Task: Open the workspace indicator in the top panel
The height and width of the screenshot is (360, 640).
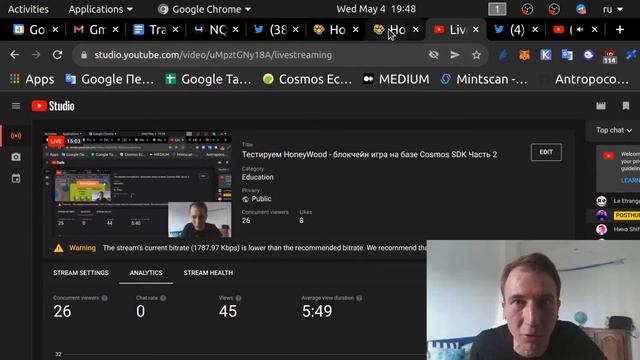Action: coord(497,9)
